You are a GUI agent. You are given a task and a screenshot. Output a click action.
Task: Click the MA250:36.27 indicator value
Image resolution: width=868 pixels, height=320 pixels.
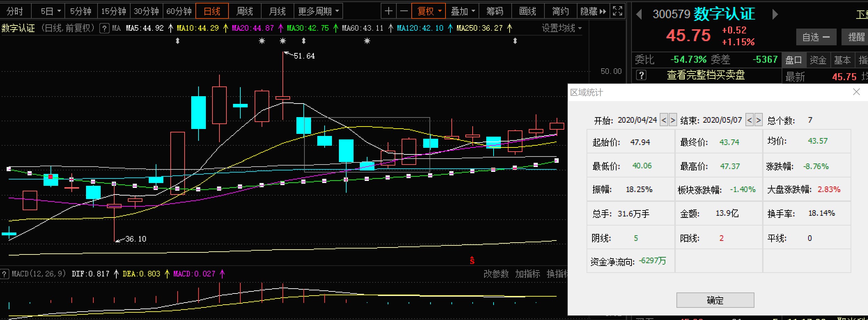480,28
